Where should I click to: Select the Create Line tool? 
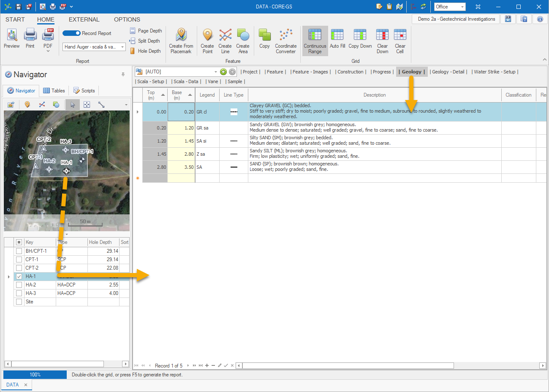pos(225,41)
